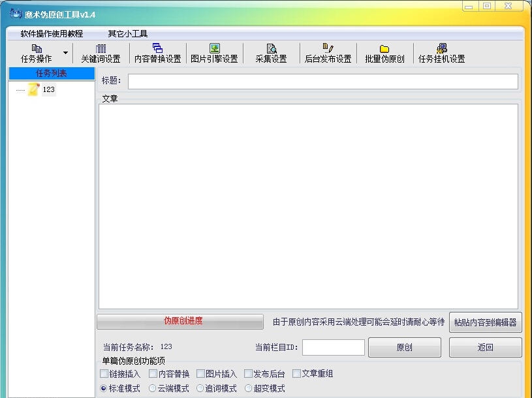Select the 标准模式 radio button

(104, 388)
